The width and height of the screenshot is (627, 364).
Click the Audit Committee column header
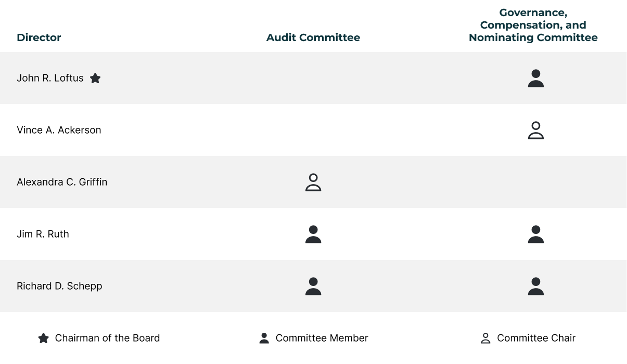pos(313,37)
